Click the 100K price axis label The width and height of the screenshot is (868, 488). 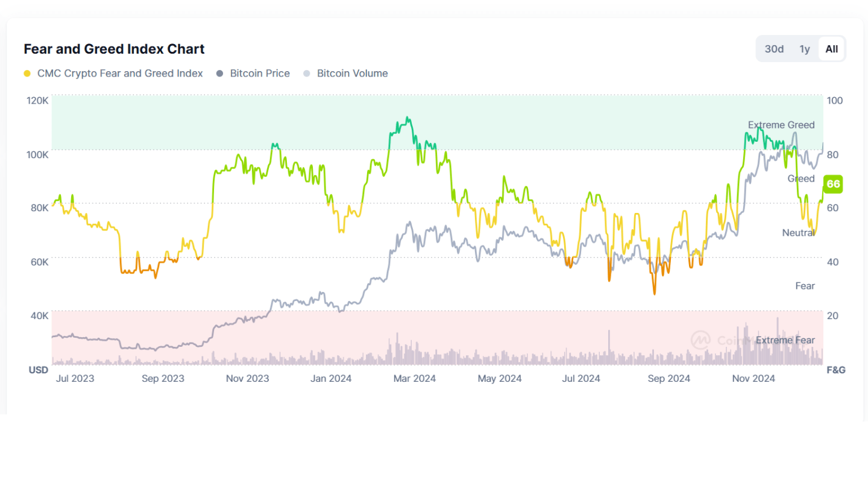37,154
